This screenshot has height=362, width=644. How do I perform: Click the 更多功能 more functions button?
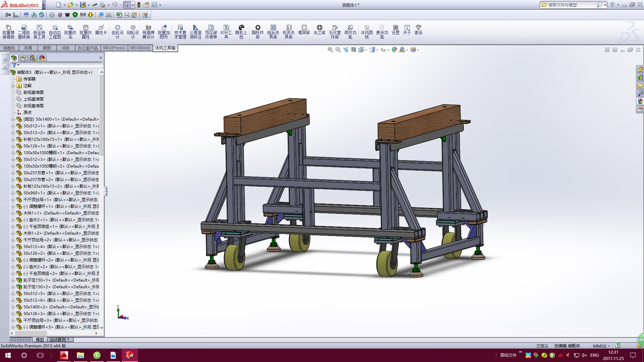(382, 32)
